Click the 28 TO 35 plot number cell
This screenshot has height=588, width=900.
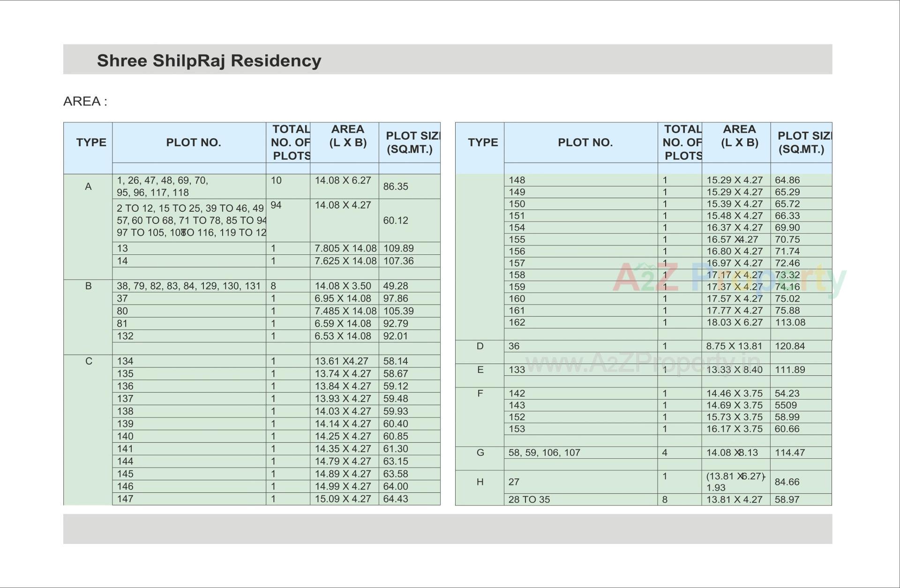click(530, 499)
